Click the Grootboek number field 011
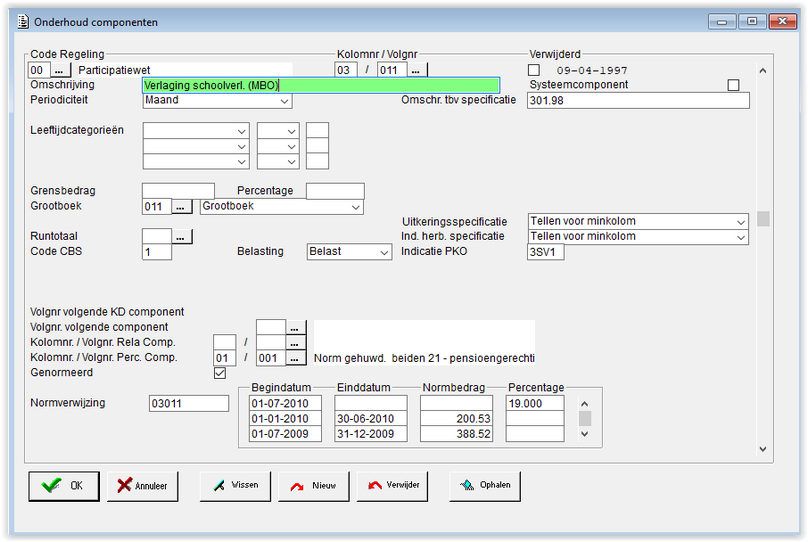 click(157, 207)
